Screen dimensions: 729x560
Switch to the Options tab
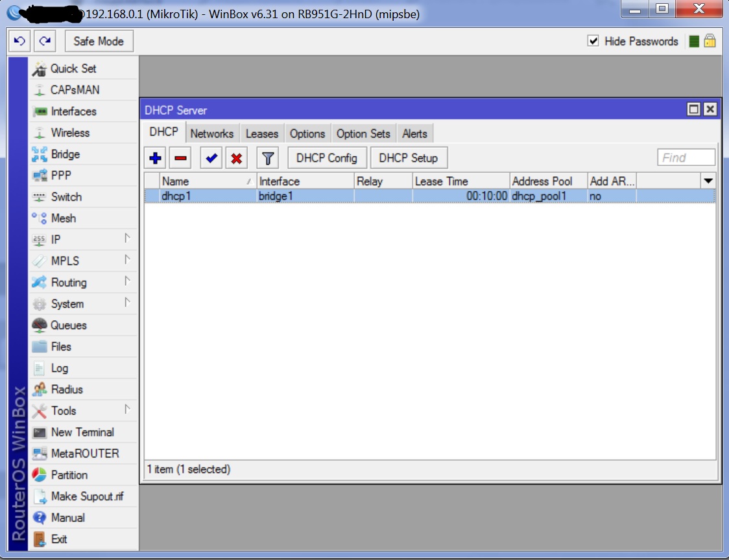click(x=307, y=134)
